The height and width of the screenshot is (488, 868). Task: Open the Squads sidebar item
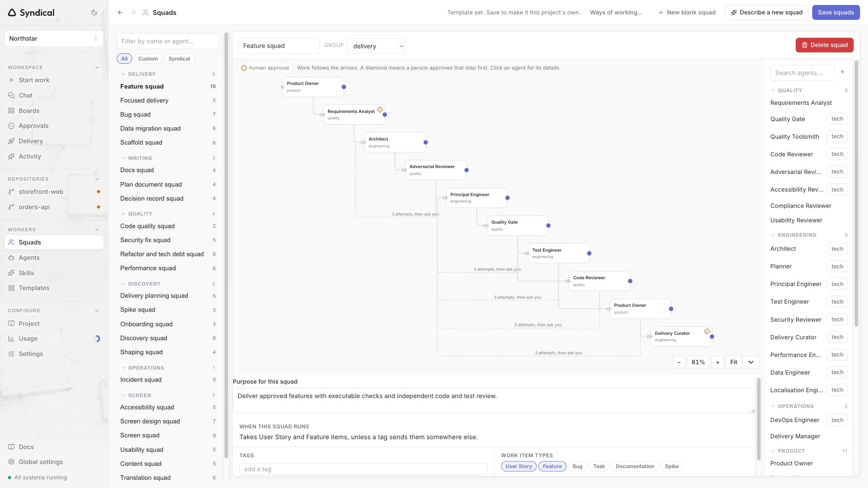(54, 242)
